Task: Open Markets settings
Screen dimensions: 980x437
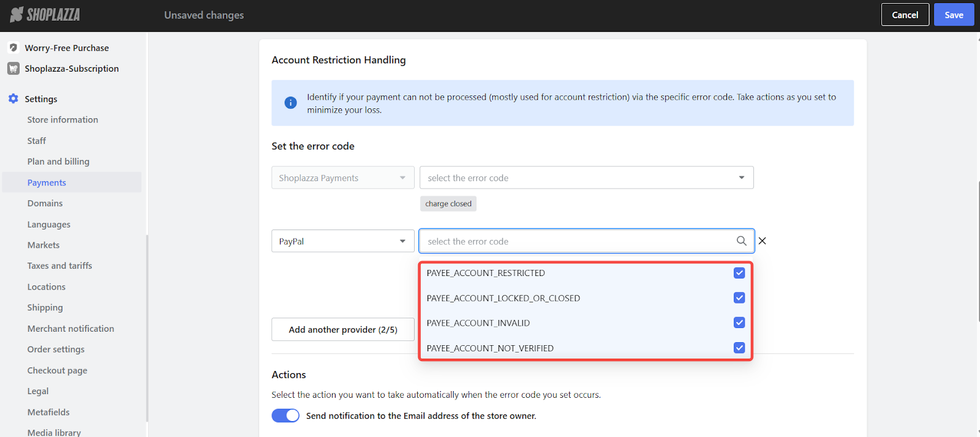Action: [43, 245]
